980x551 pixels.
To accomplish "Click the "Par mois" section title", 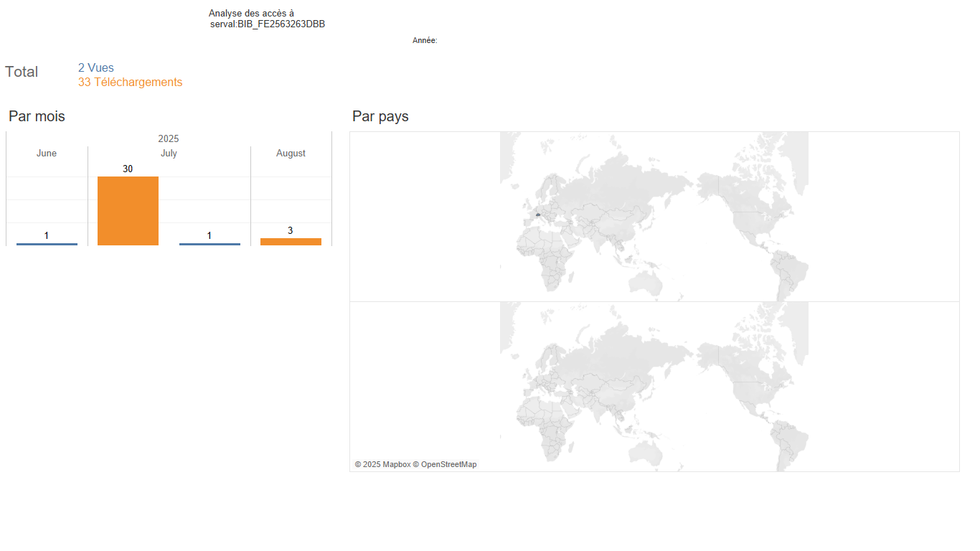I will coord(37,116).
